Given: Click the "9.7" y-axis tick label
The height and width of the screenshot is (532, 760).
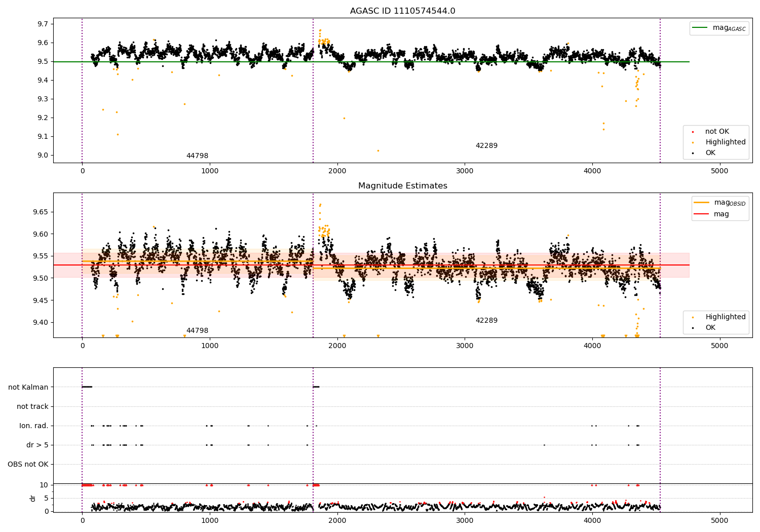Looking at the screenshot, I should [43, 24].
